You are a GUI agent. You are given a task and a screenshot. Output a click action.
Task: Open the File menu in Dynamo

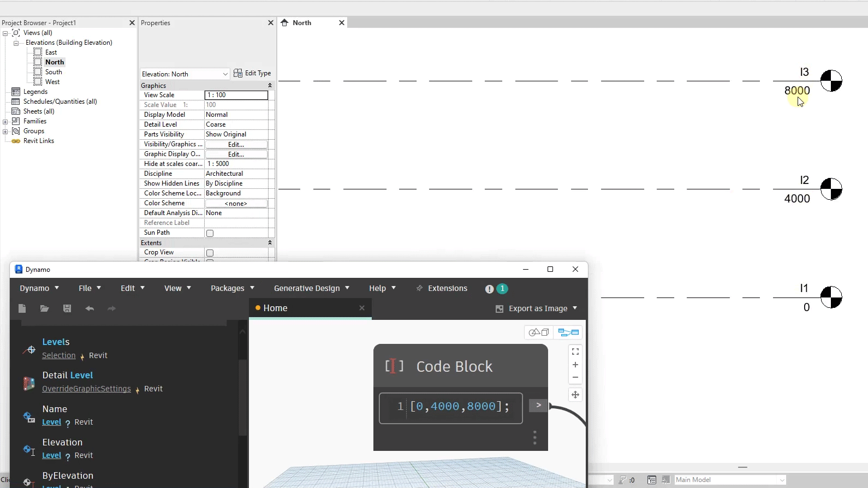pos(90,288)
